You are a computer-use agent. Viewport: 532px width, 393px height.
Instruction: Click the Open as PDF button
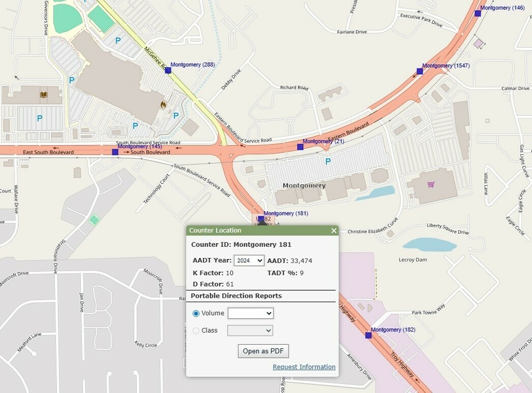[x=263, y=351]
